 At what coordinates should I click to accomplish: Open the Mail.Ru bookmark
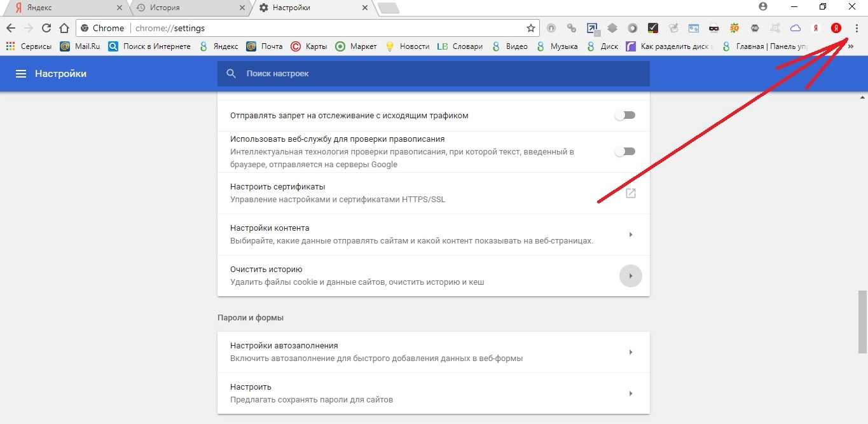80,46
